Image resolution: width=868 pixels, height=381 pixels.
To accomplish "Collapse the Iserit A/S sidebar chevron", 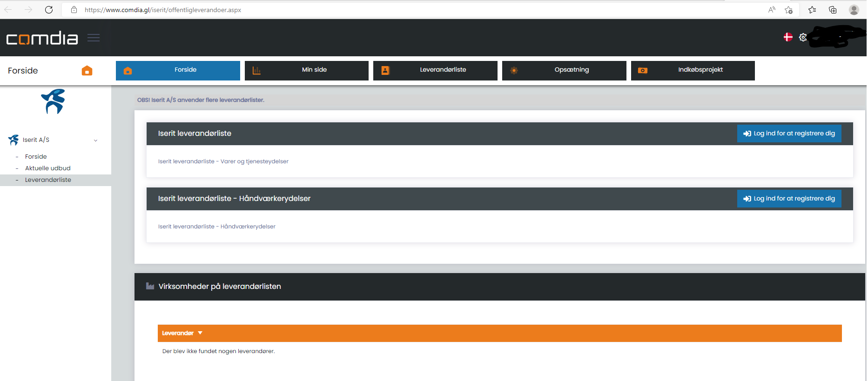I will (95, 140).
